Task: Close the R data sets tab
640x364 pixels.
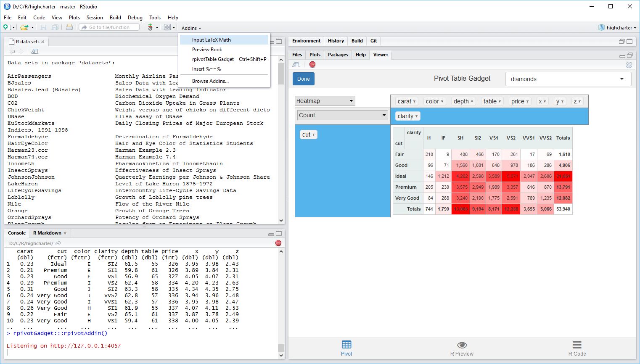Action: (43, 42)
